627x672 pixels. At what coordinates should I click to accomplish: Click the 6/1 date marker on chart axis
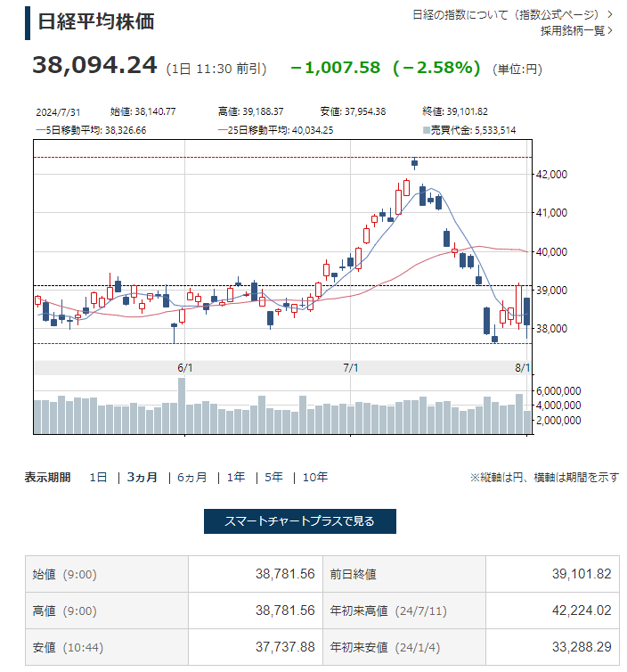pyautogui.click(x=185, y=368)
